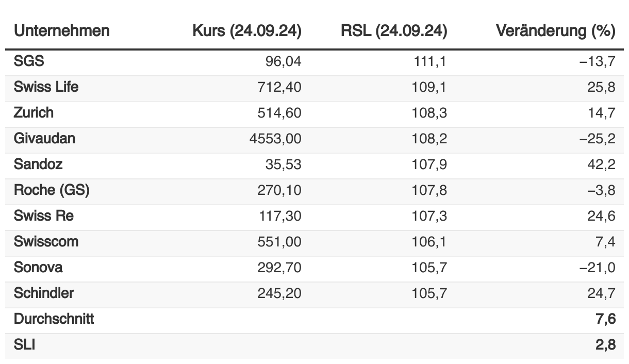629x364 pixels.
Task: Click the Unternehmen column header
Action: (62, 31)
